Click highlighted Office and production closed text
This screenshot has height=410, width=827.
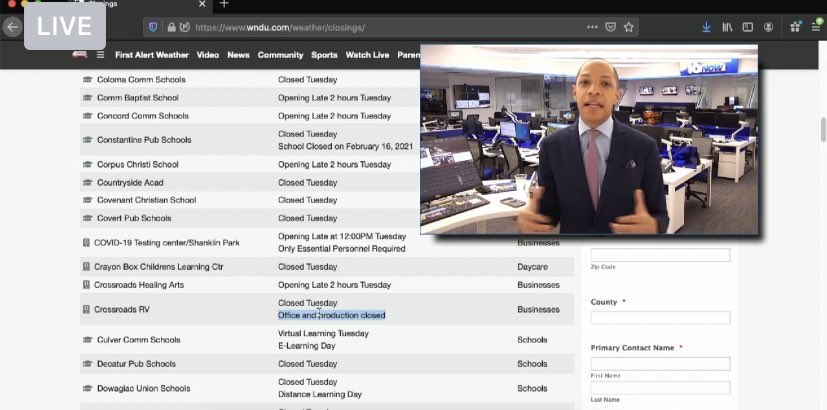(332, 315)
